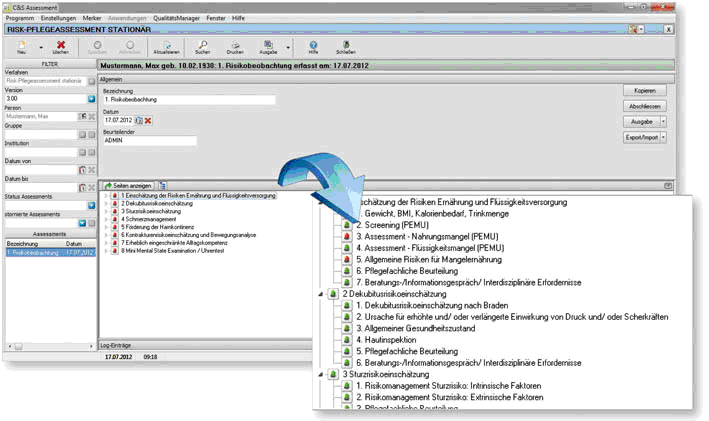The image size is (709, 421).
Task: Click the Ausgabe toolbar icon
Action: click(268, 44)
